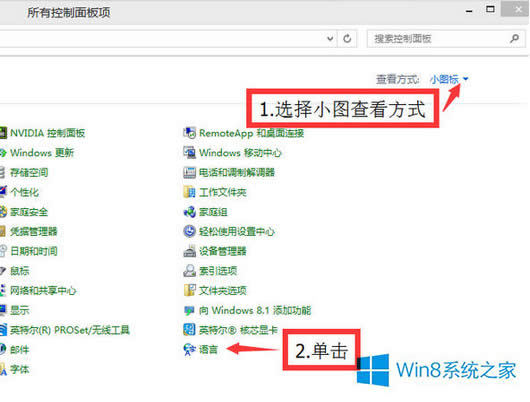Open the 网络和共享中心 link
This screenshot has height=402, width=530.
click(x=43, y=290)
